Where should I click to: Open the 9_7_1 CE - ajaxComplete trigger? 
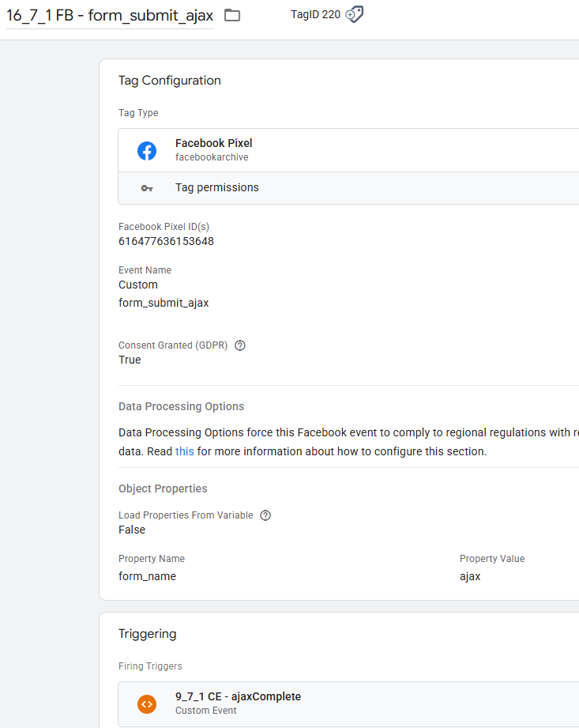238,697
